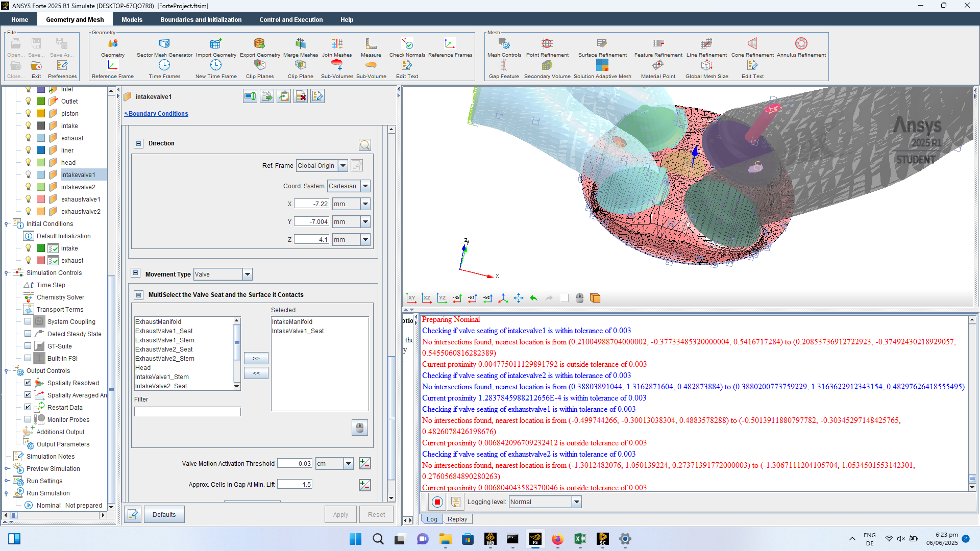Move selection right with >> button

256,358
